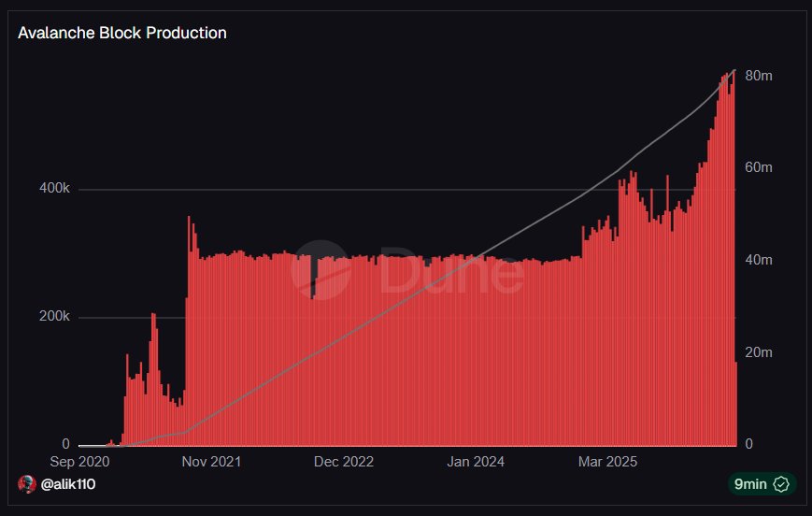This screenshot has height=516, width=812.
Task: Click the 80m right axis label
Action: 758,75
